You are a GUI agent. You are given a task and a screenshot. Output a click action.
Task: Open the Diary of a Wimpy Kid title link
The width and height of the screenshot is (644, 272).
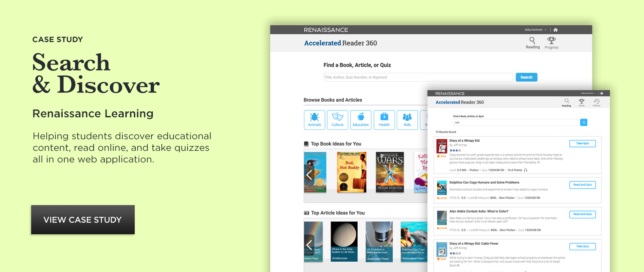[x=465, y=141]
